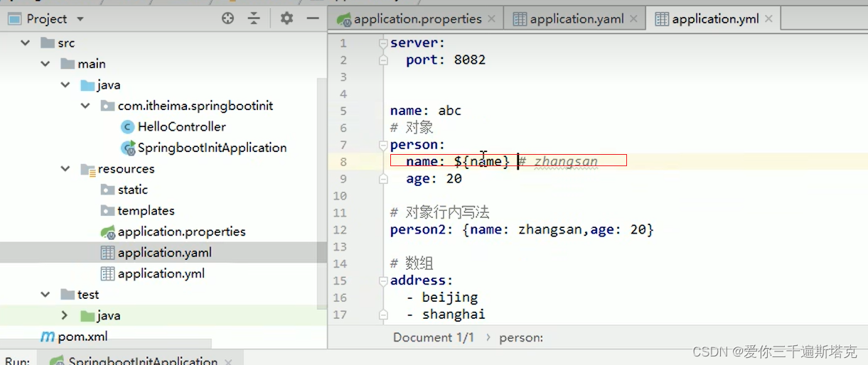The height and width of the screenshot is (365, 868).
Task: Click the collapse all icon in Project panel
Action: (x=254, y=19)
